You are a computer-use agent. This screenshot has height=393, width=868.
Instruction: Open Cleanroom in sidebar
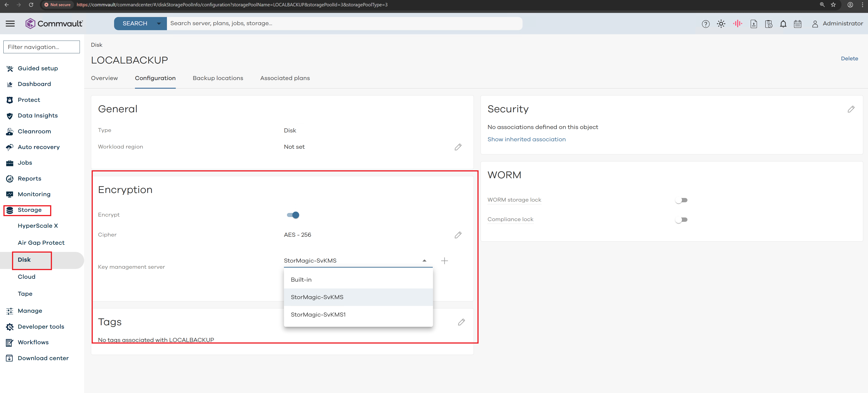click(x=34, y=131)
